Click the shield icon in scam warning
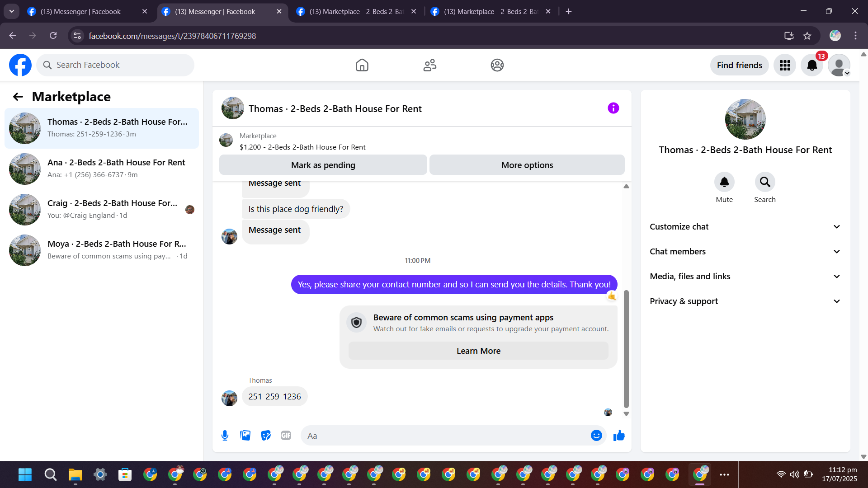This screenshot has width=868, height=488. (357, 323)
